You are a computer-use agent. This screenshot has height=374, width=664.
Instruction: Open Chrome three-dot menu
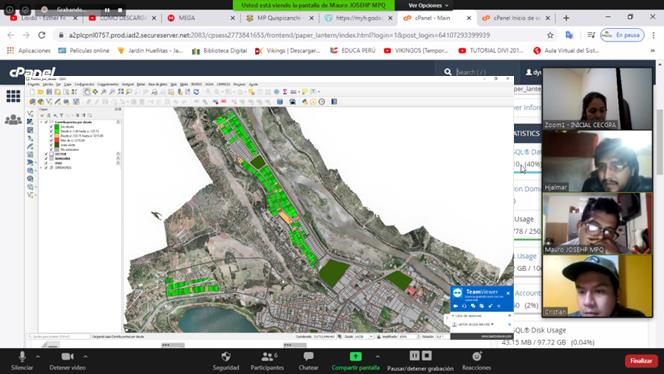653,35
